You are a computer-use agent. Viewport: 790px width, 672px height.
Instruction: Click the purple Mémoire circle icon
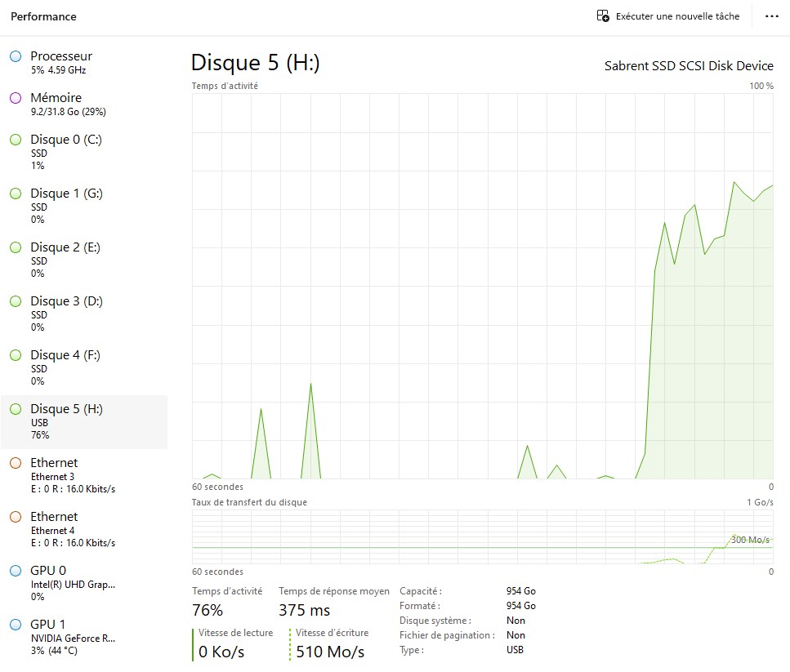click(15, 98)
